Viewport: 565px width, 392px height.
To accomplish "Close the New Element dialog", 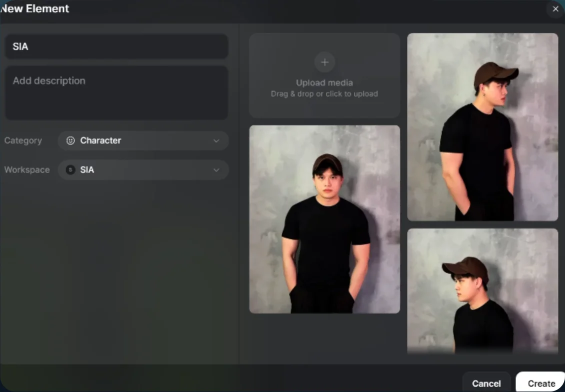I will (555, 9).
